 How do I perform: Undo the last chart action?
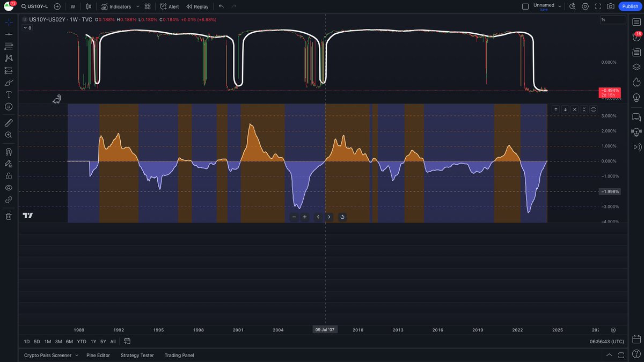pos(221,6)
